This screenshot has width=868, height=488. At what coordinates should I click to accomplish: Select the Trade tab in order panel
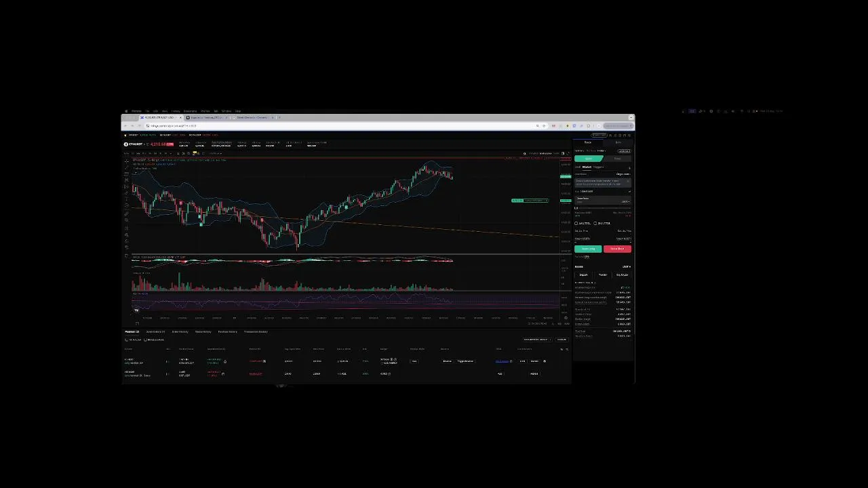point(588,142)
